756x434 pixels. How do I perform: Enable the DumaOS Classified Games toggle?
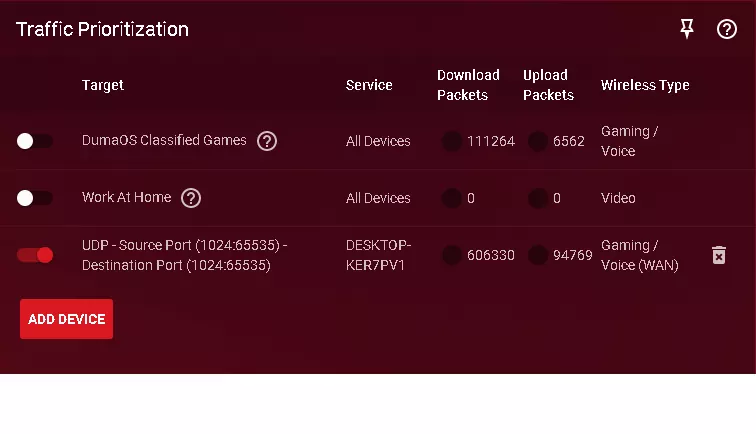click(35, 141)
